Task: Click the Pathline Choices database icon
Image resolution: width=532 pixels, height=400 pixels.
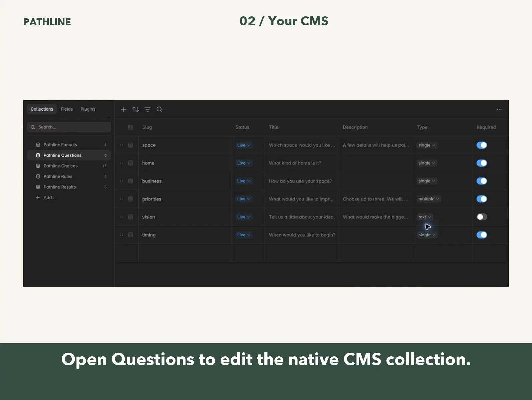Action: (x=38, y=166)
